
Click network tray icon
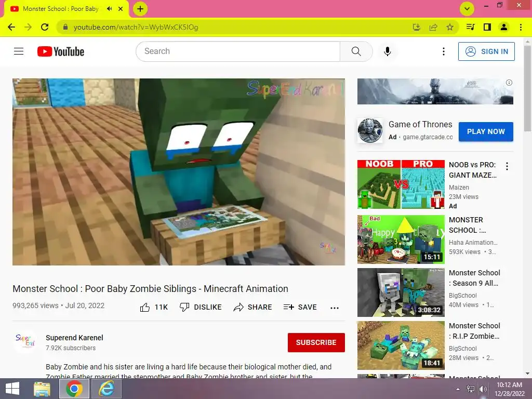click(471, 389)
